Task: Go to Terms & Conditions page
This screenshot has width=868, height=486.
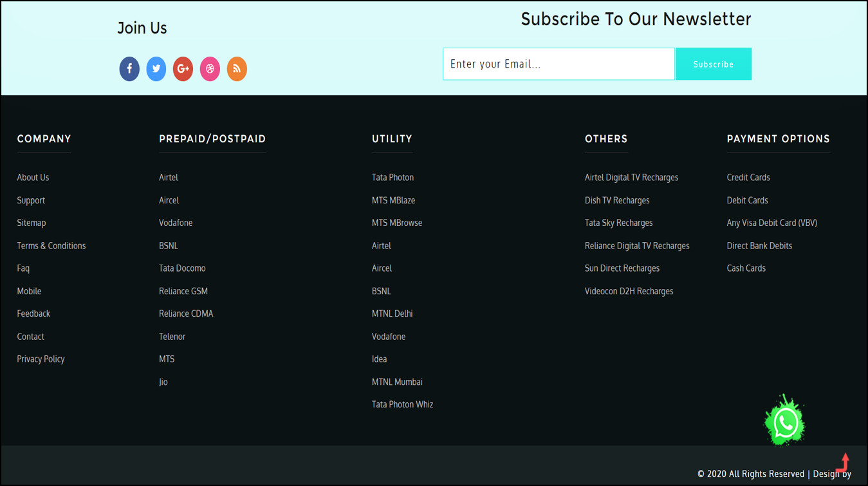Action: [x=51, y=246]
